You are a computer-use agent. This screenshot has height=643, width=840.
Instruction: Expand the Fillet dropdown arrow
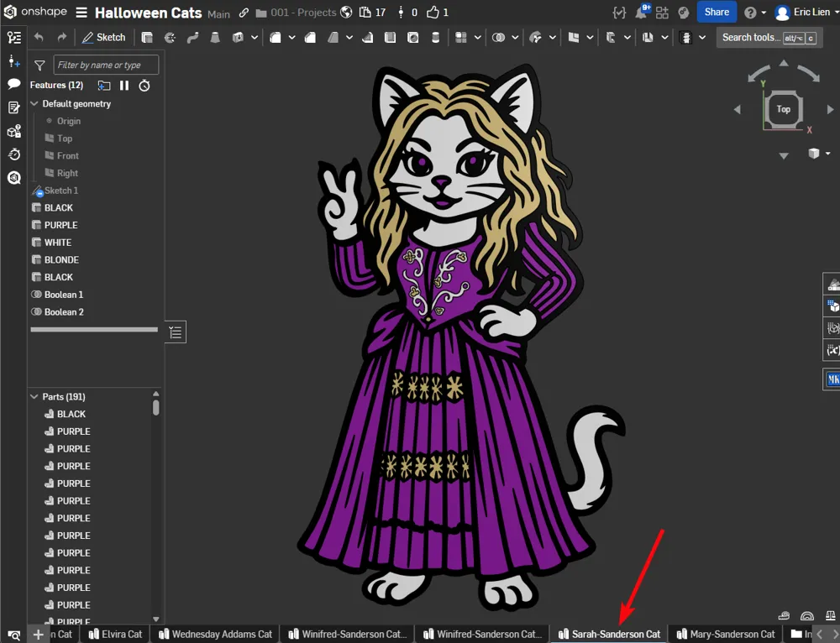(292, 38)
